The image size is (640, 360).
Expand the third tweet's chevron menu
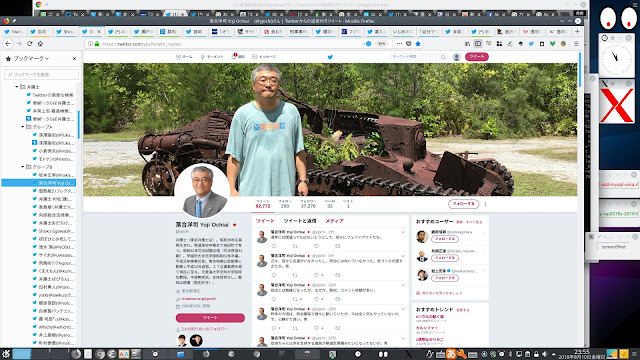tap(403, 285)
